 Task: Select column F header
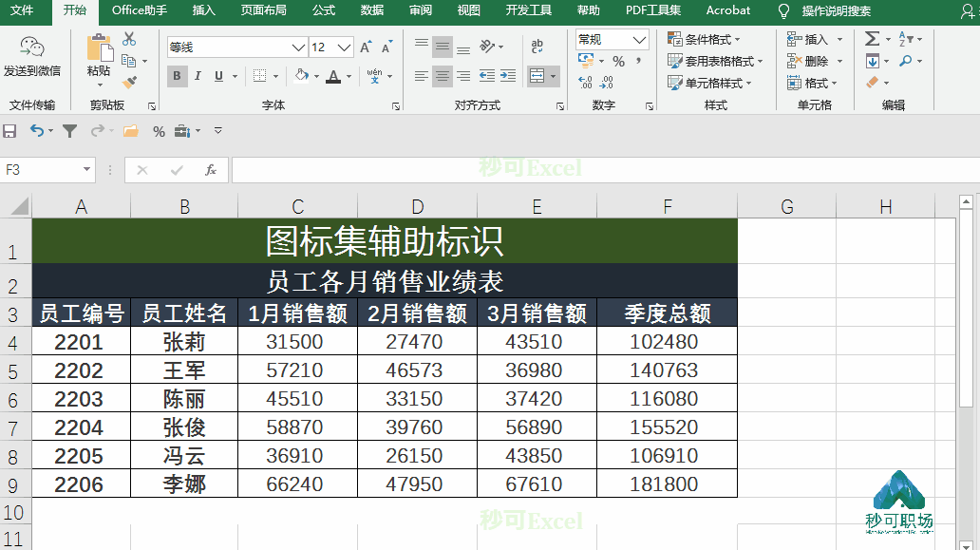(667, 206)
